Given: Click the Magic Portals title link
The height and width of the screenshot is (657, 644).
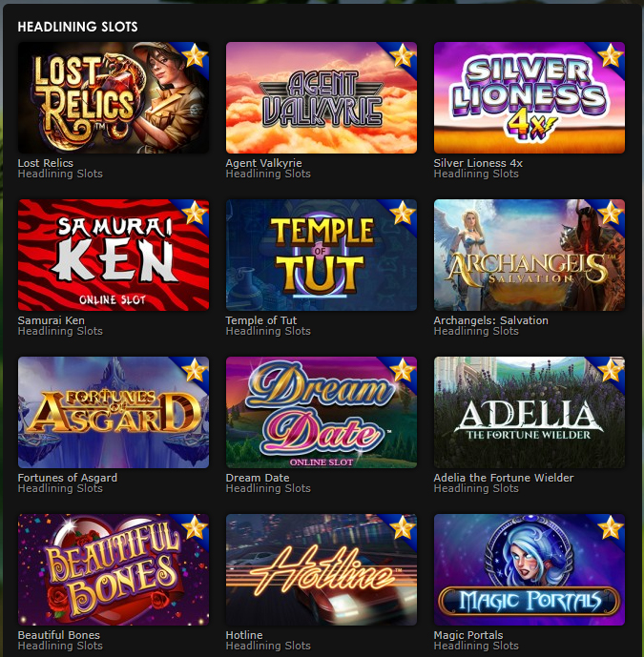Looking at the screenshot, I should tap(468, 635).
